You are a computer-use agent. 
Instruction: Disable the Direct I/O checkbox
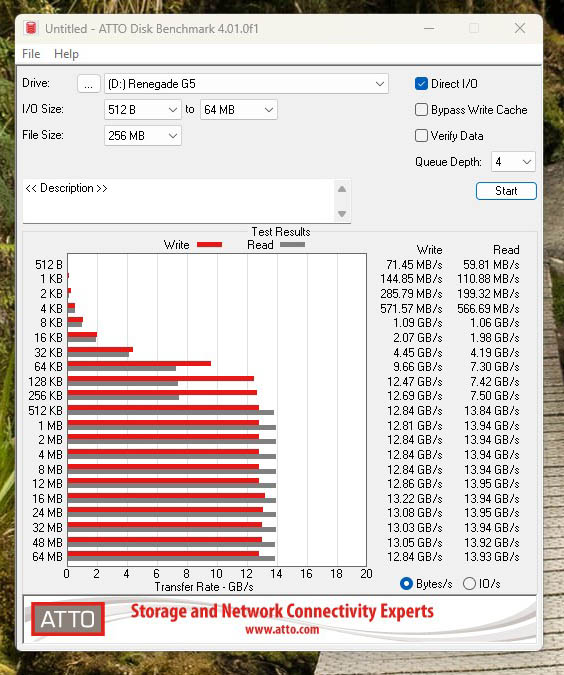pyautogui.click(x=421, y=84)
